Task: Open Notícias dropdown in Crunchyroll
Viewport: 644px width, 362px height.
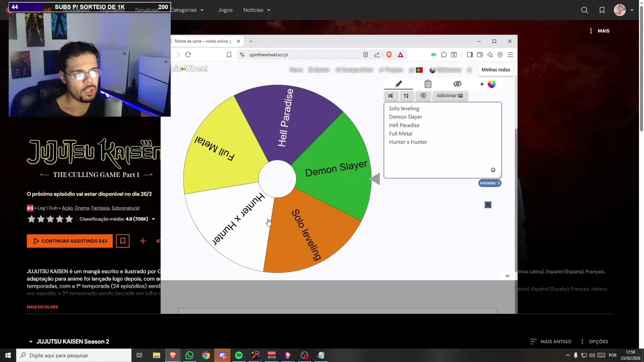Action: (x=257, y=10)
